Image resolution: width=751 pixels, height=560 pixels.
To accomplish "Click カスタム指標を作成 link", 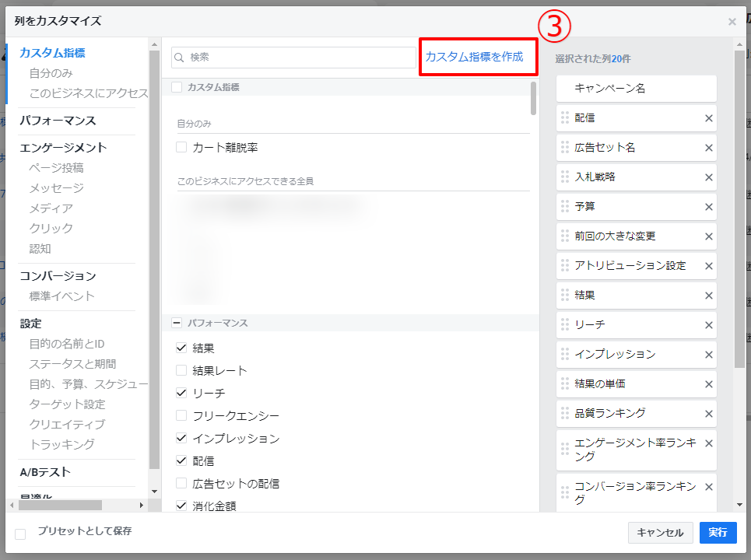I will click(x=474, y=57).
